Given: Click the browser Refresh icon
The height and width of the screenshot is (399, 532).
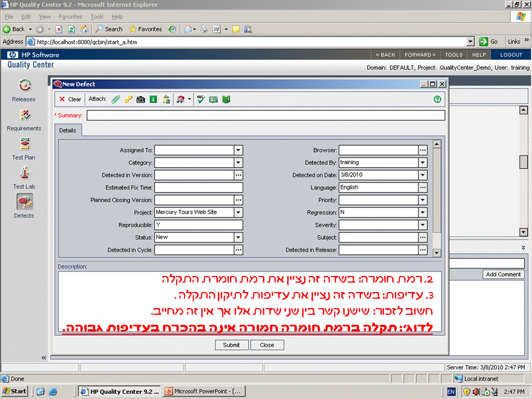Looking at the screenshot, I should pyautogui.click(x=71, y=29).
